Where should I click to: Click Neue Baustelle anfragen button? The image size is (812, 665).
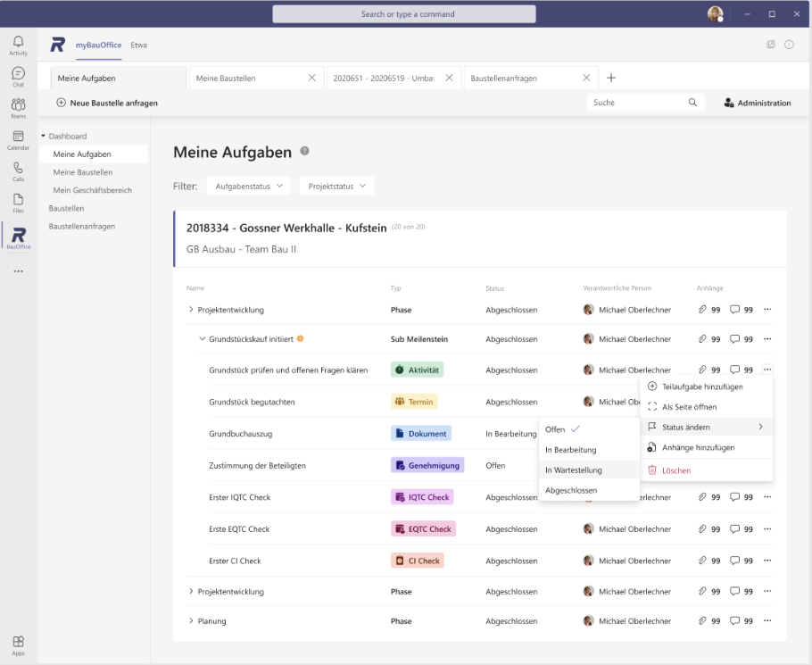point(107,103)
